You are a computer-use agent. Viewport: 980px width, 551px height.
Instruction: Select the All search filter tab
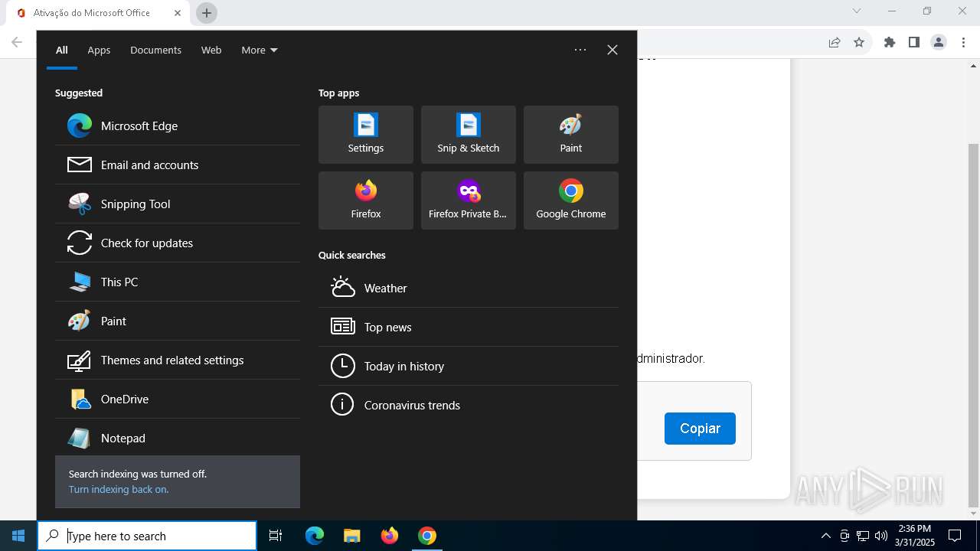tap(62, 50)
